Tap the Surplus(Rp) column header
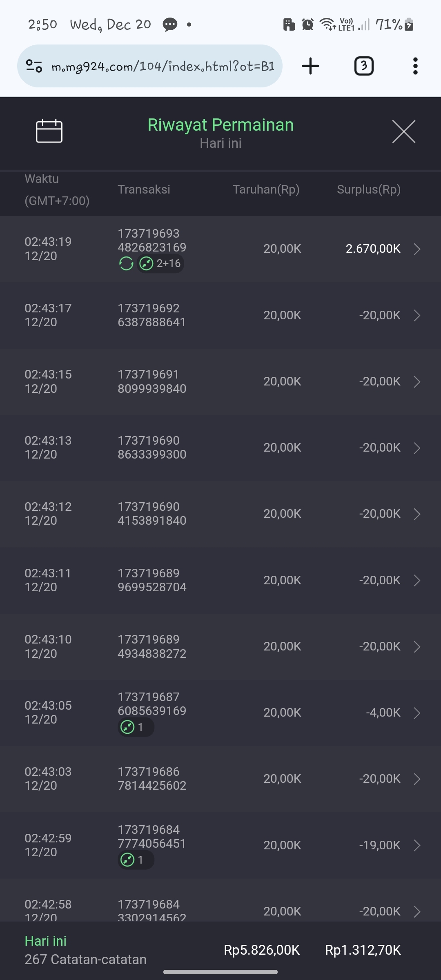441x980 pixels. tap(368, 189)
